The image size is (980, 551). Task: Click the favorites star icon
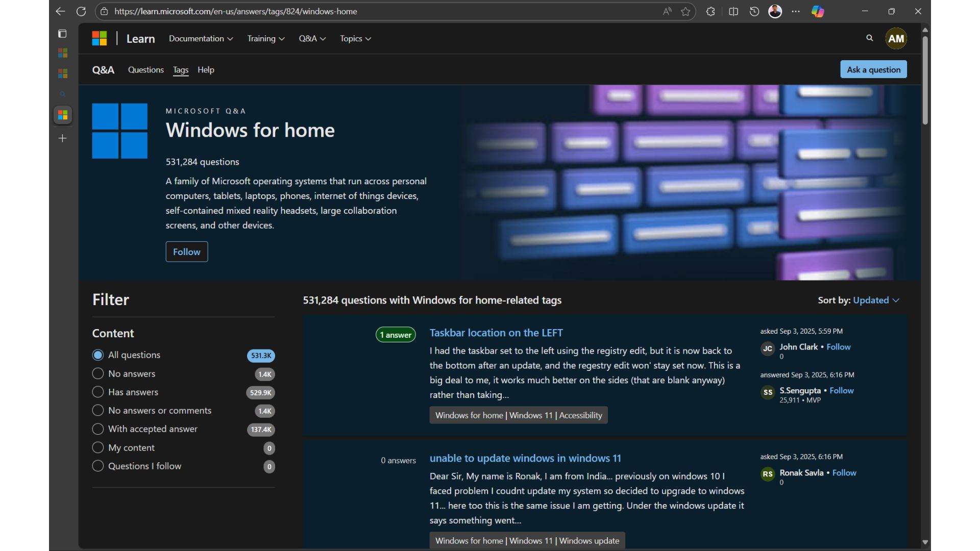[x=685, y=11]
